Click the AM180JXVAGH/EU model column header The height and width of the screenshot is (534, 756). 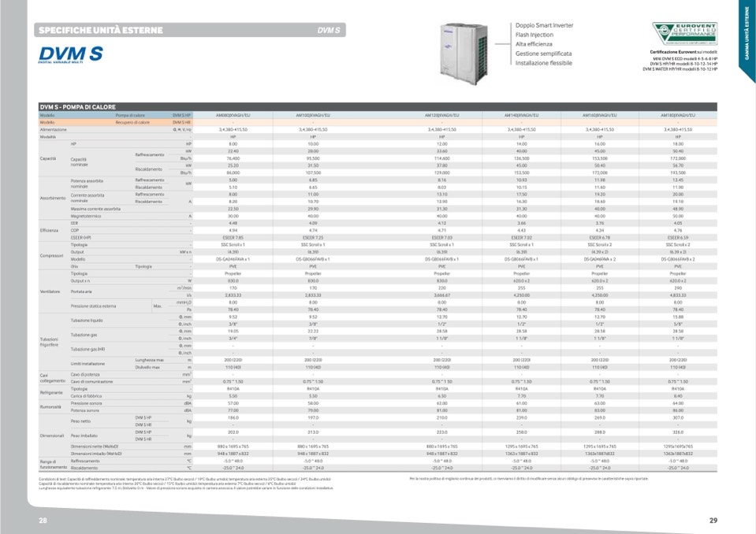pyautogui.click(x=677, y=115)
